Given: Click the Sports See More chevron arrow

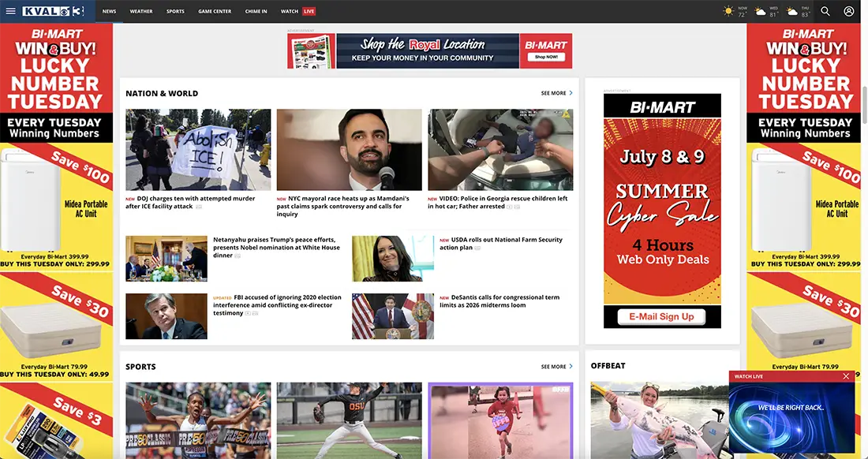Looking at the screenshot, I should point(571,366).
